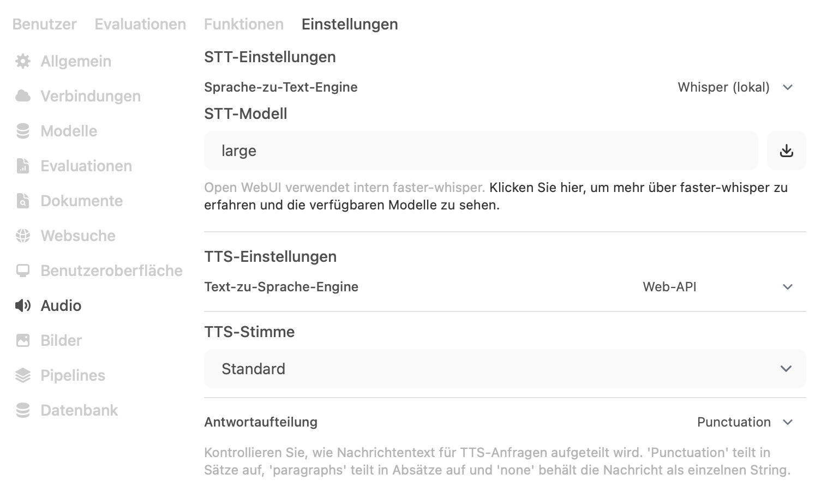Click the Verbindungen cloud icon
Screen dimensions: 839x504
[23, 96]
